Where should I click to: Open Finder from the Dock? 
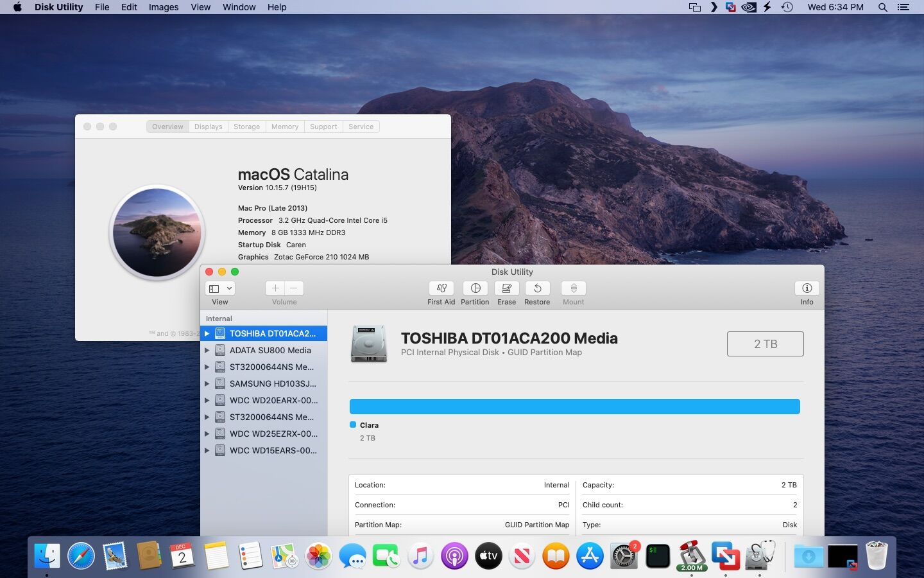point(47,556)
